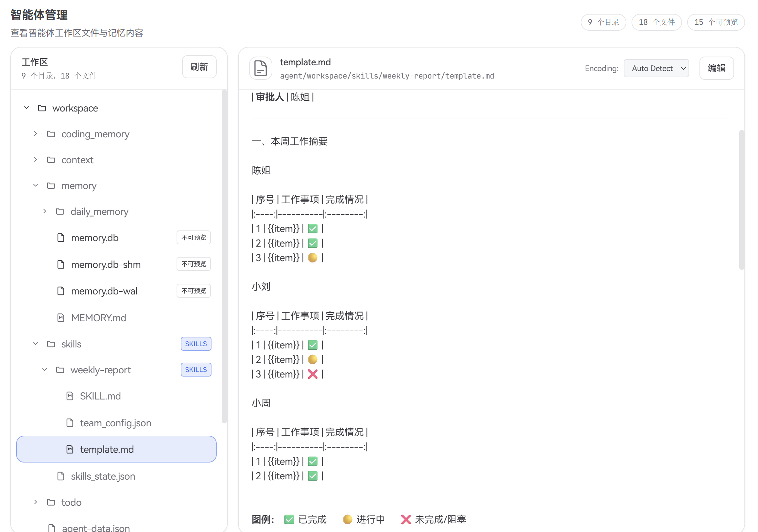Click the todo folder icon
The image size is (758, 532).
click(51, 502)
